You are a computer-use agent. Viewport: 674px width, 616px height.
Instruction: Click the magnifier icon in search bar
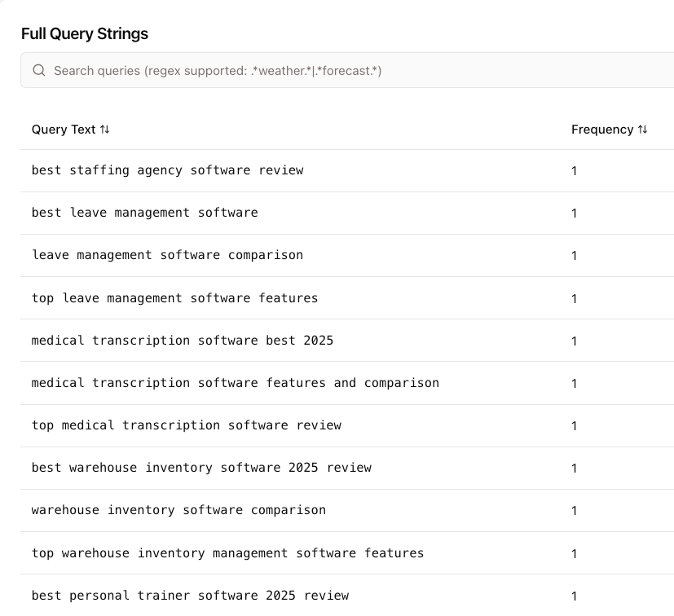38,71
